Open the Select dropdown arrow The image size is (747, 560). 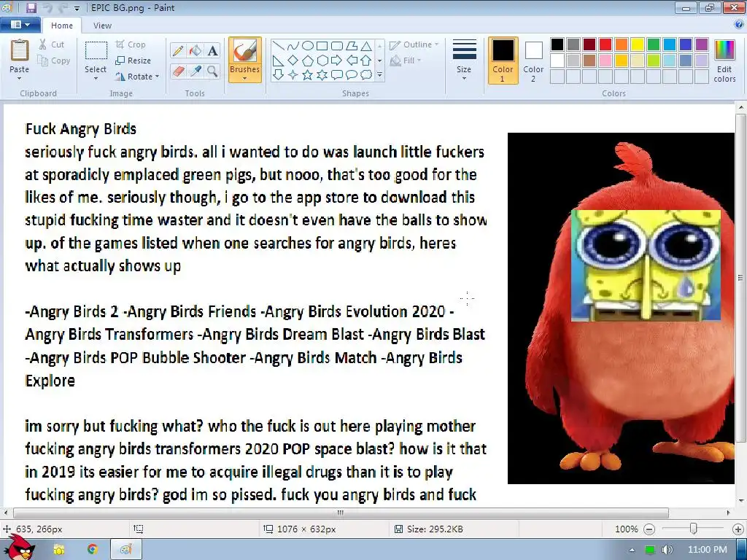point(96,79)
